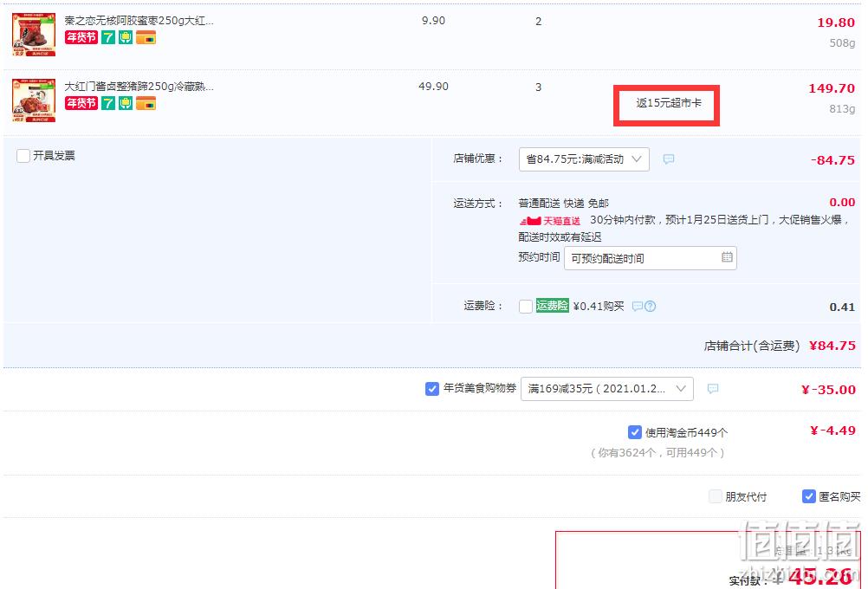Click the ¥-4.49 coin deduction amount
Screen dimensions: 868x589
[833, 430]
